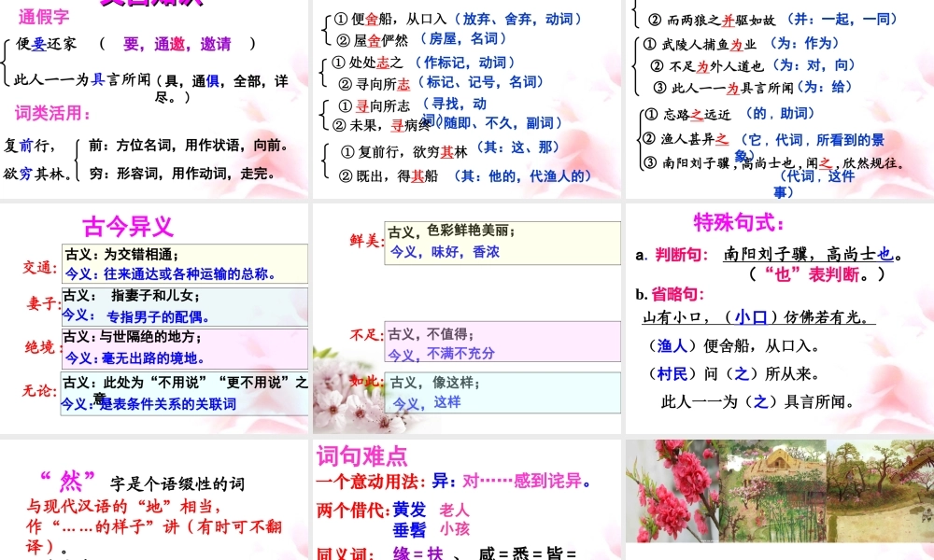Click (渔人)便舍船,从口入 line
The height and width of the screenshot is (560, 934).
733,345
